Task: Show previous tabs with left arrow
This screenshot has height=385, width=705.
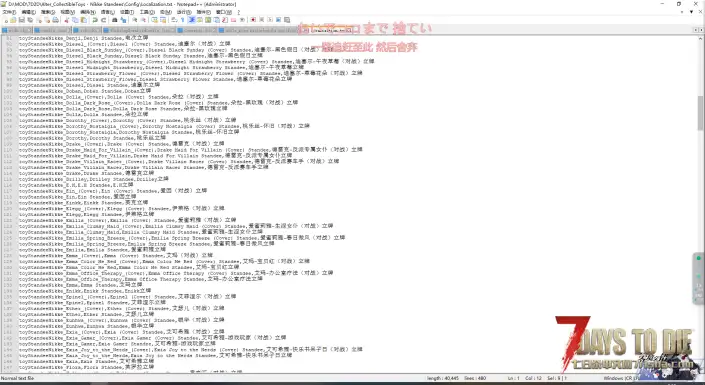Action: tap(696, 30)
